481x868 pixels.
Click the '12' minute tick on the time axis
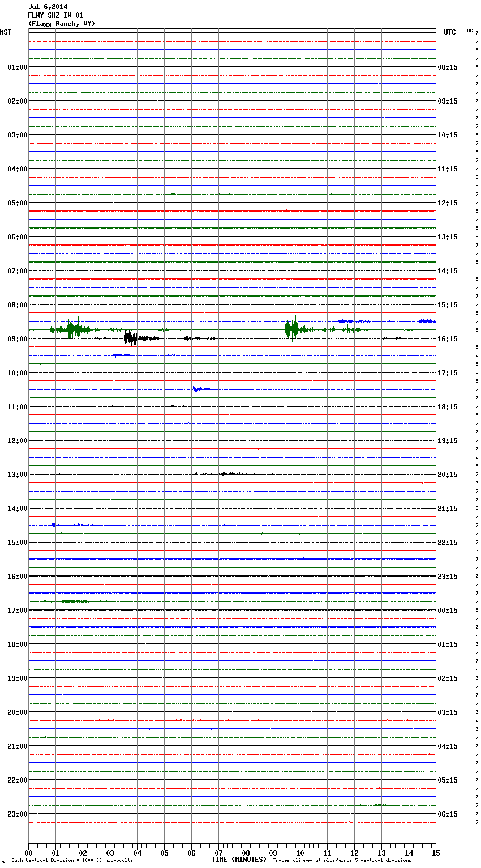click(354, 853)
